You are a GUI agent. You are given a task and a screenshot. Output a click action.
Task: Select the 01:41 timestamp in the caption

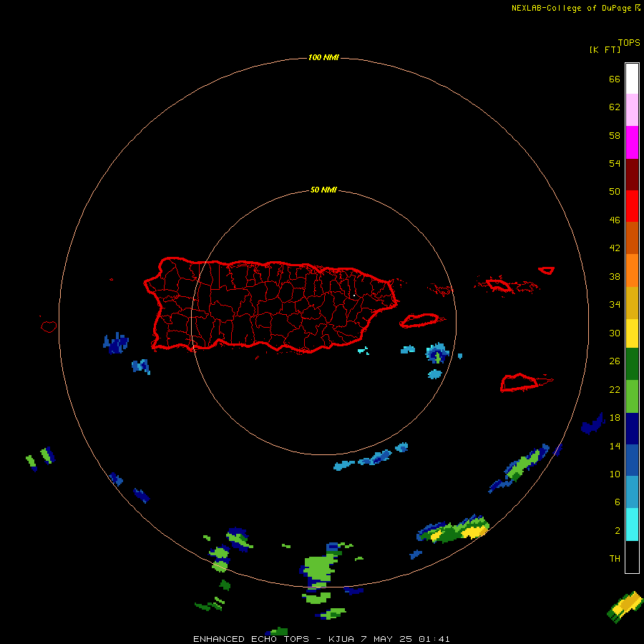pos(434,639)
